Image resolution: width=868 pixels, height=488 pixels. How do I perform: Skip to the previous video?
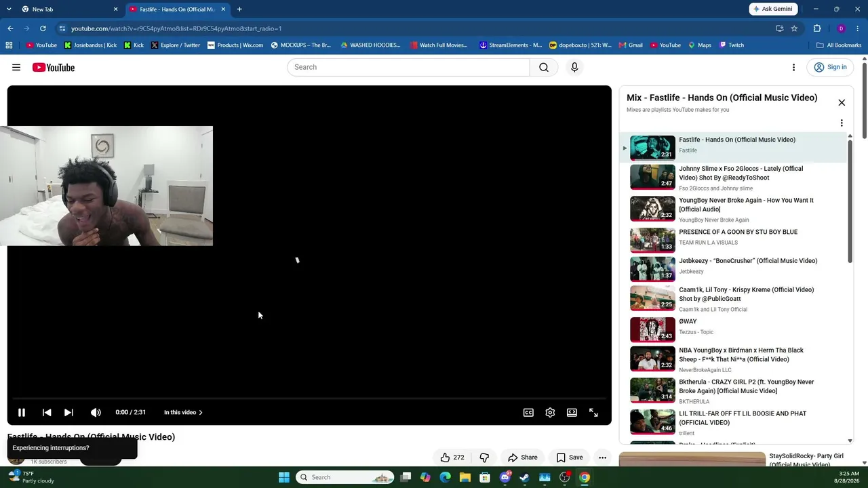pos(47,412)
